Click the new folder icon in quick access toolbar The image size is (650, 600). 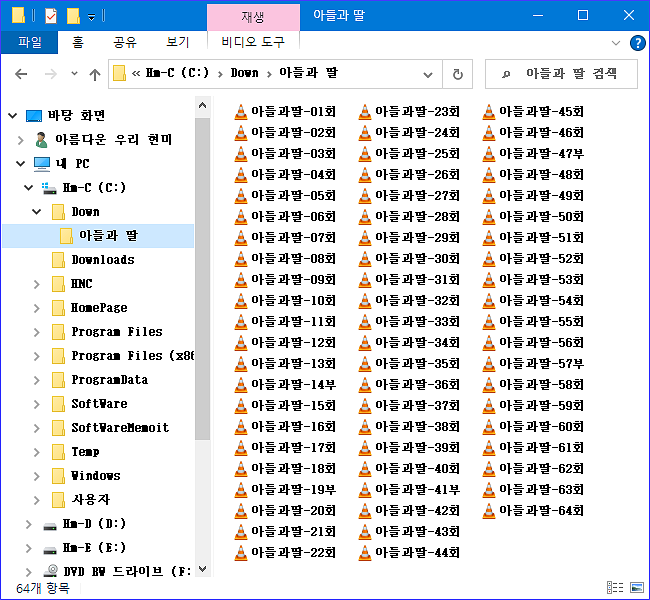[73, 16]
